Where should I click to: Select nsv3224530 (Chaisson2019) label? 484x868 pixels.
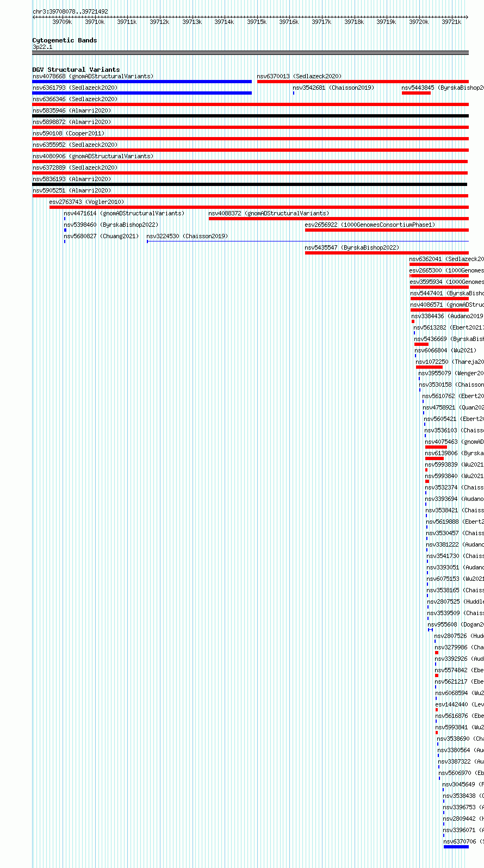188,236
